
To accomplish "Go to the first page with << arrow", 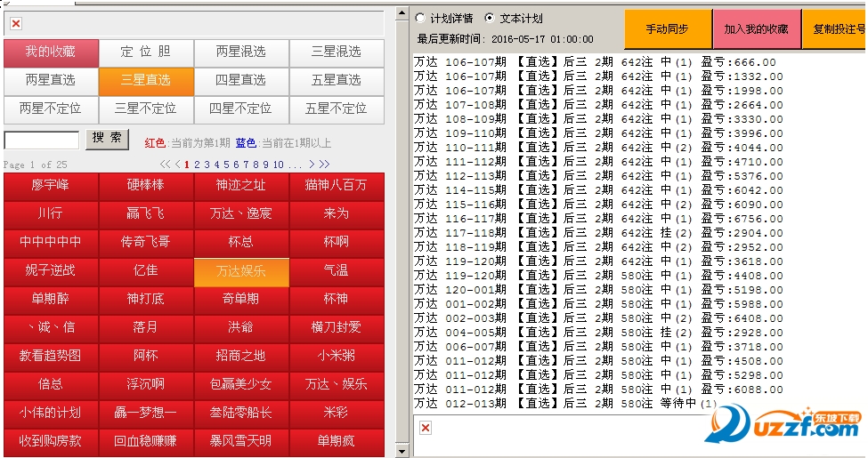I will tap(165, 165).
